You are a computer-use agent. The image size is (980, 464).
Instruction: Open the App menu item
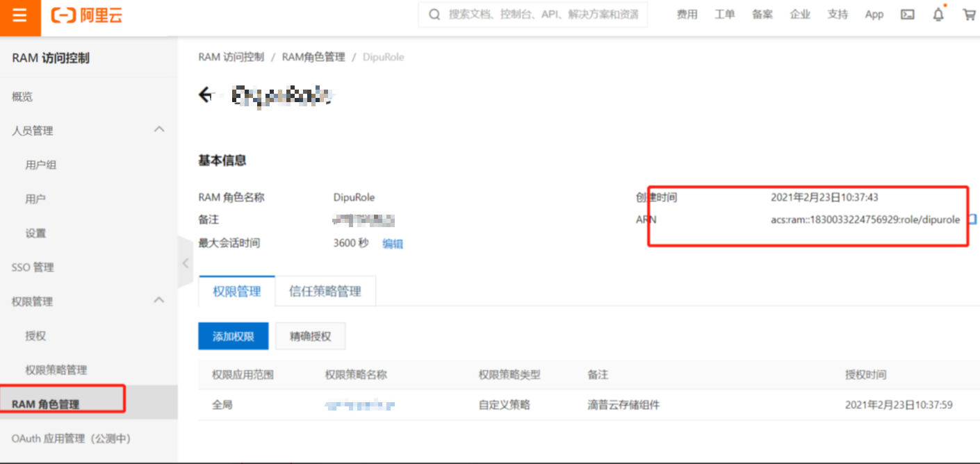pyautogui.click(x=874, y=15)
